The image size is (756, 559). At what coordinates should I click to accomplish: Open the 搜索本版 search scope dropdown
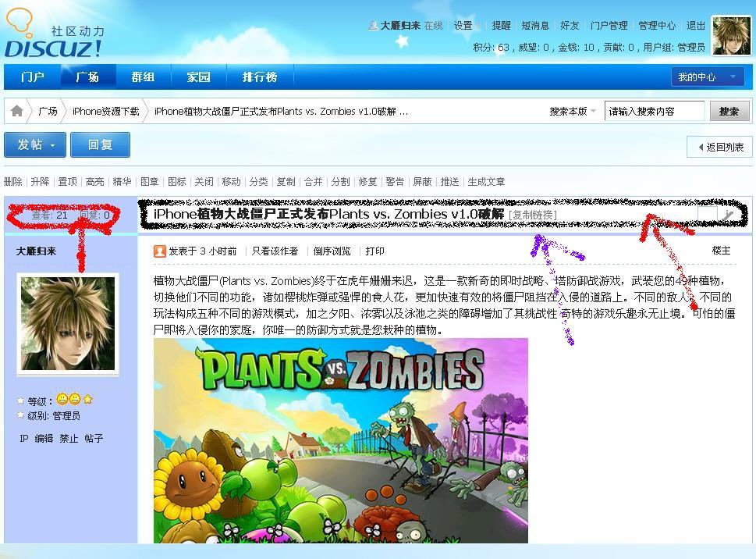573,112
